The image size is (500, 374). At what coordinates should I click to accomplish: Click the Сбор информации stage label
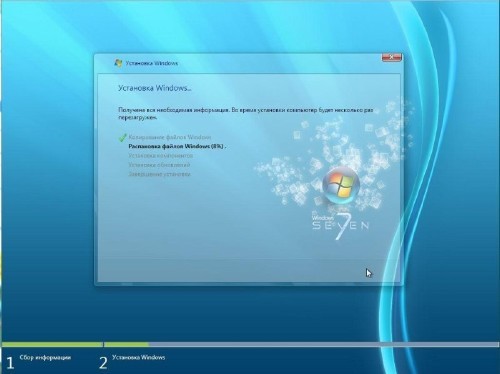click(x=45, y=357)
